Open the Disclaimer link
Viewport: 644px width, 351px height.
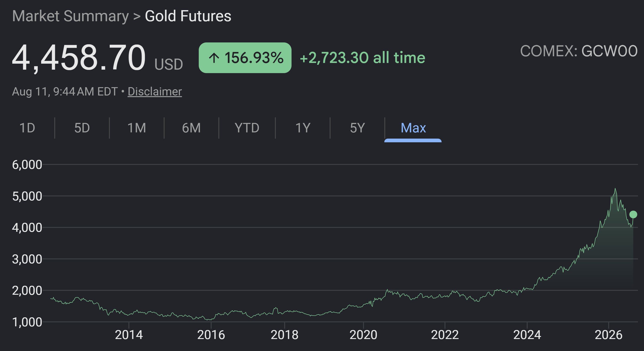[x=155, y=91]
